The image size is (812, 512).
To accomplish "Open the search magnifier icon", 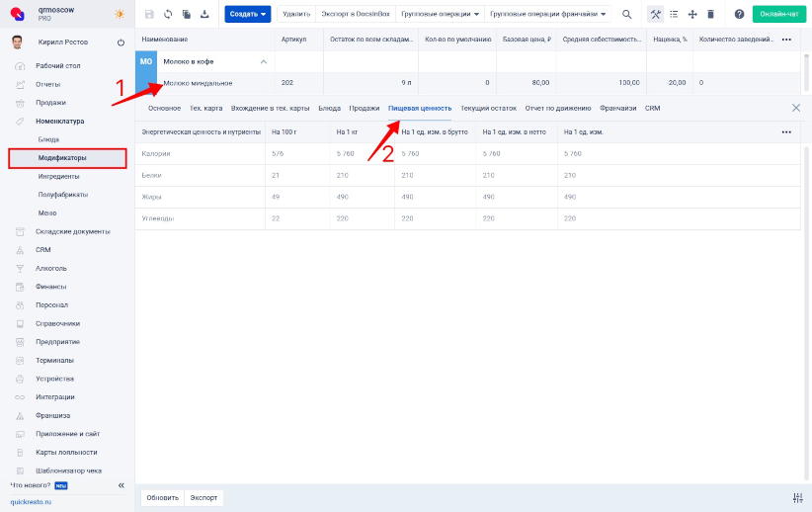I will [626, 15].
